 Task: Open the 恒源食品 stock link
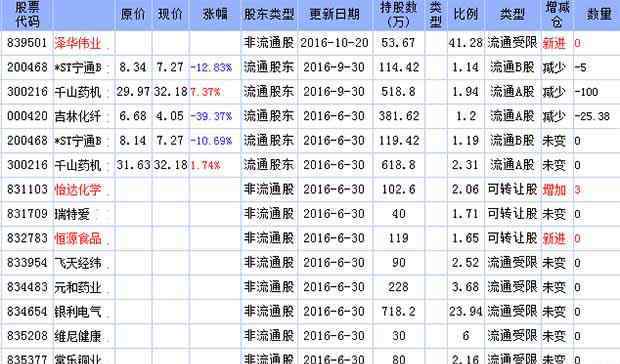coord(78,238)
